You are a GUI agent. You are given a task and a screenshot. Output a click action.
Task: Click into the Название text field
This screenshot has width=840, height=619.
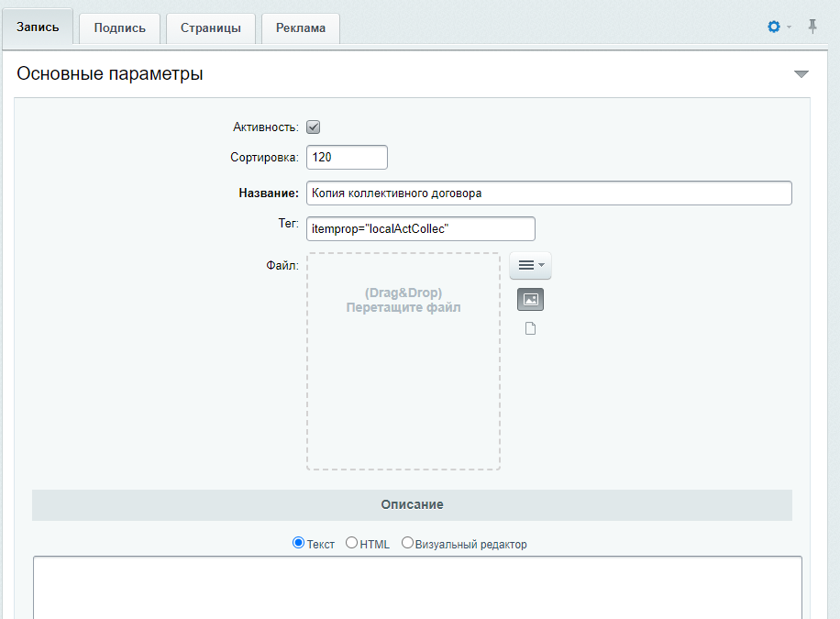pyautogui.click(x=548, y=193)
